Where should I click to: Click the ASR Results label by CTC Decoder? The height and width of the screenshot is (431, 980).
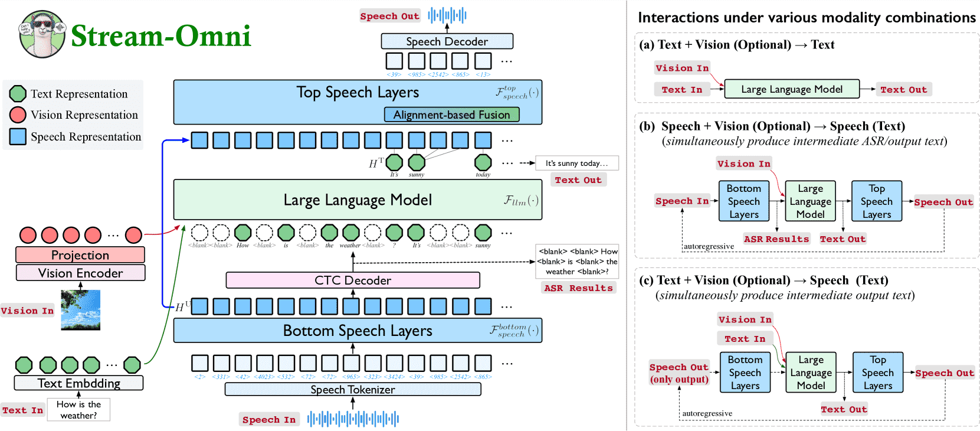(579, 288)
